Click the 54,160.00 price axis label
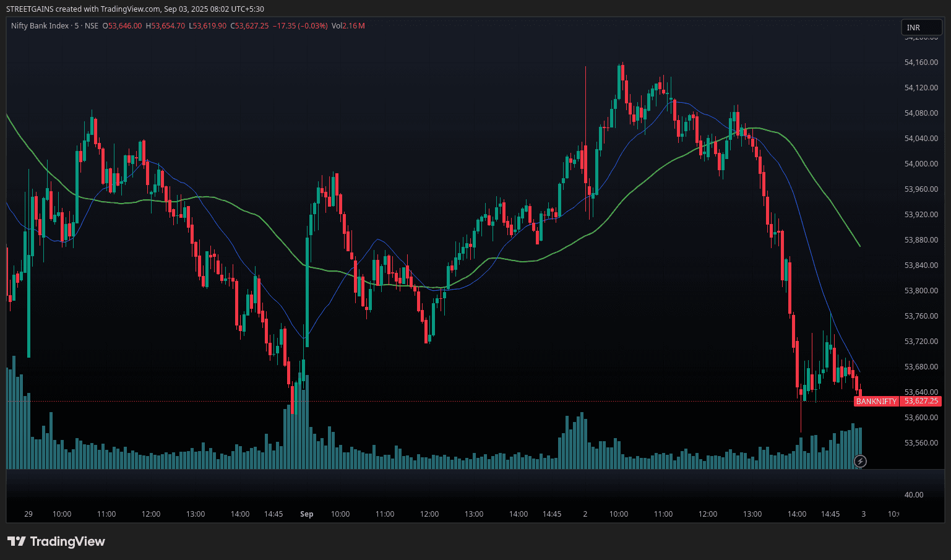The image size is (951, 560). tap(921, 62)
